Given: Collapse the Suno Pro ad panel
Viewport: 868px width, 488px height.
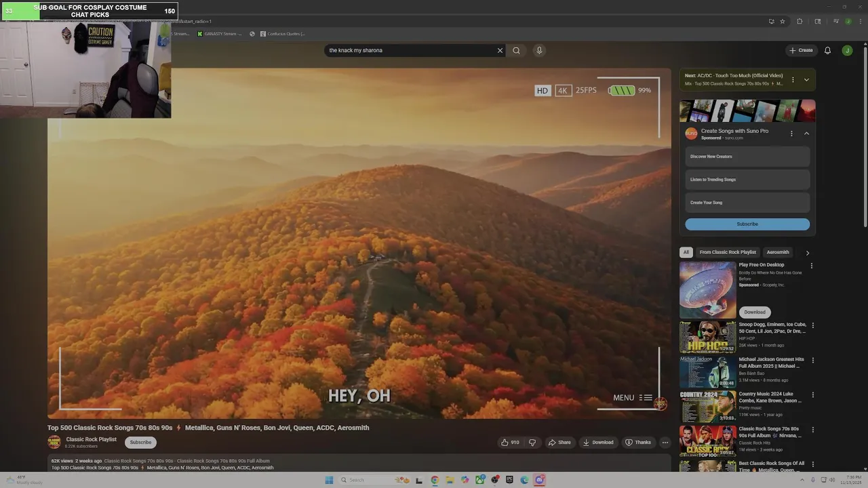Looking at the screenshot, I should [x=806, y=134].
